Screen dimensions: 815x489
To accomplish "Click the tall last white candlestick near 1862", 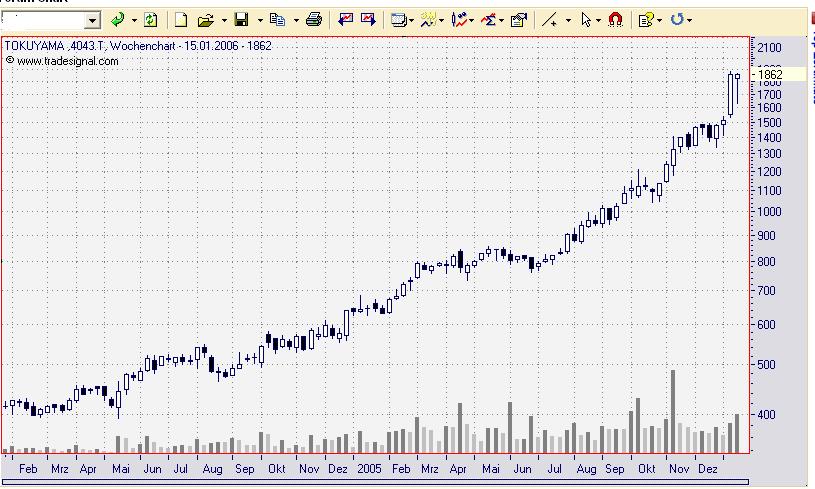I will click(731, 95).
